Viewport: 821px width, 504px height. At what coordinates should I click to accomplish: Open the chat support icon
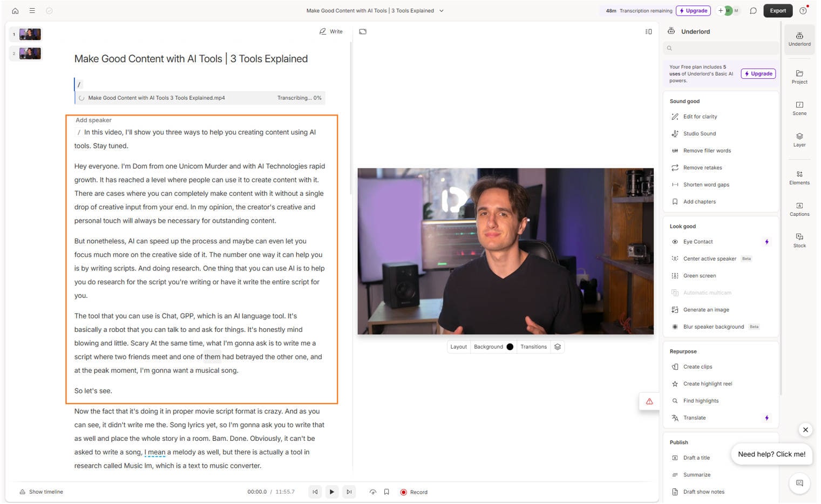[x=799, y=483]
